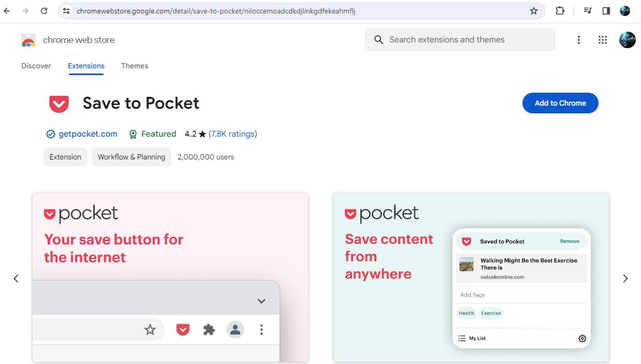Toggle the browser side panel icon

coord(606,11)
